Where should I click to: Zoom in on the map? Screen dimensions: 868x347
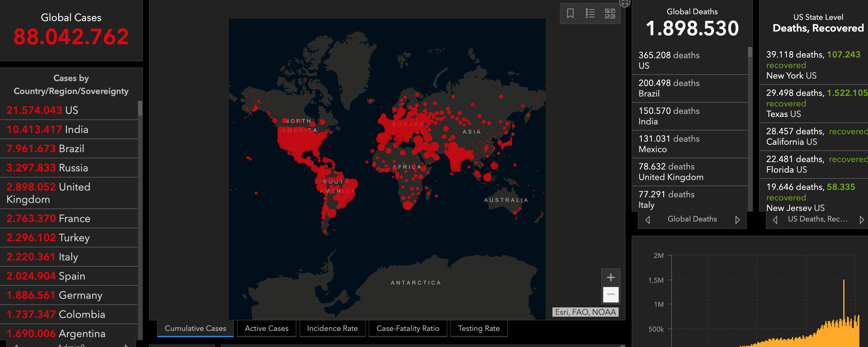click(611, 278)
